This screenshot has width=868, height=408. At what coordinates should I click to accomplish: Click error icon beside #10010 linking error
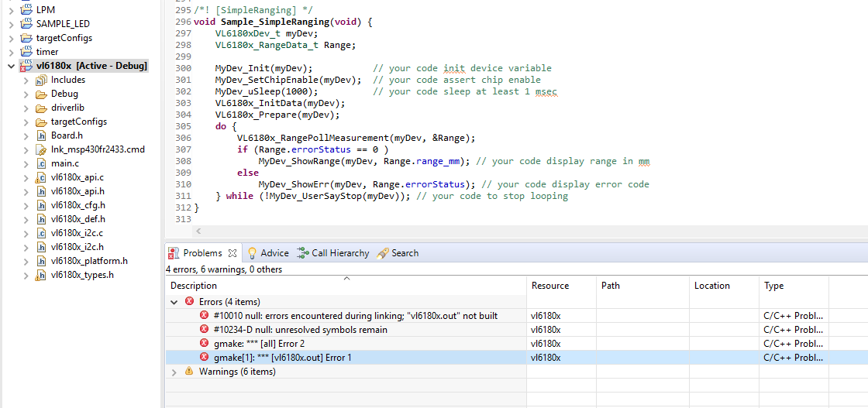click(205, 316)
